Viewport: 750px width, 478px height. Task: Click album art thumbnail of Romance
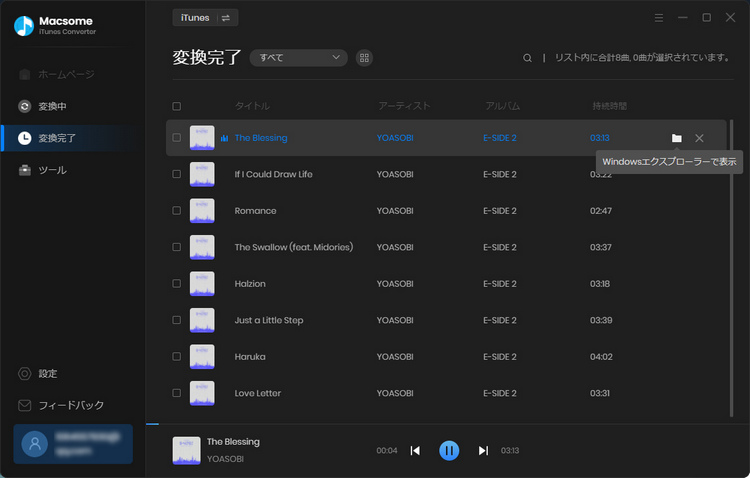pyautogui.click(x=202, y=211)
